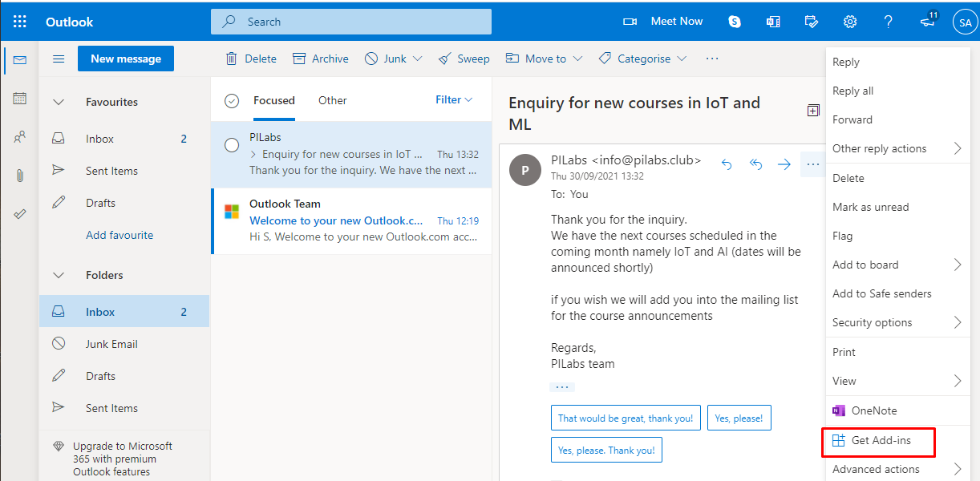980x481 pixels.
Task: Open the Office apps icon in header
Action: [x=773, y=22]
